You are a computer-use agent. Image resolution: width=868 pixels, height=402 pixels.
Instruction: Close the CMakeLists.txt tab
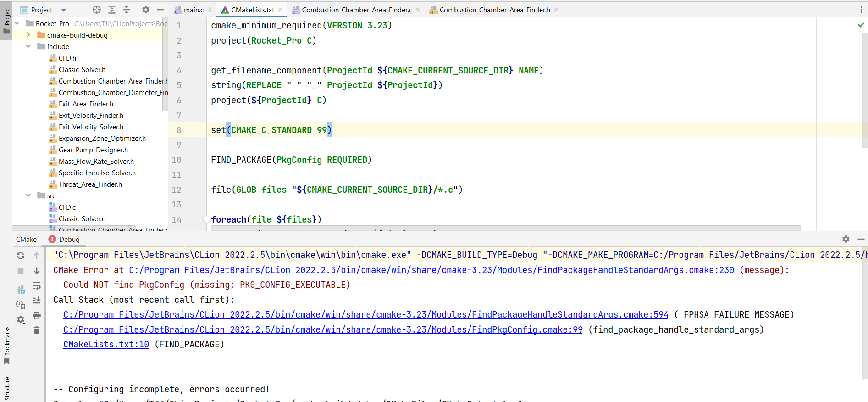280,10
